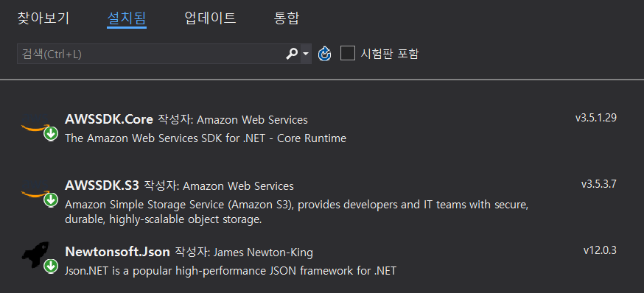Image resolution: width=644 pixels, height=293 pixels.
Task: Click Newtonsoft.Json installed green arrow badge
Action: pos(51,266)
